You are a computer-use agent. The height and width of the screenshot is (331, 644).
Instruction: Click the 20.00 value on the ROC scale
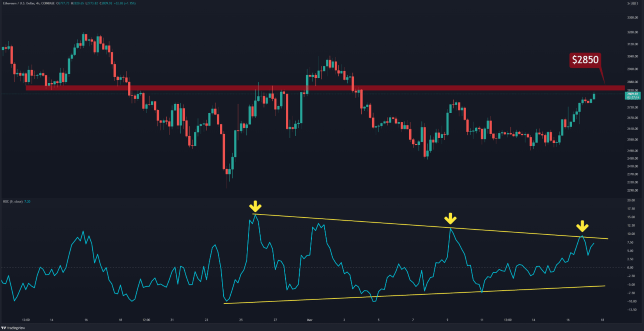[631, 200]
